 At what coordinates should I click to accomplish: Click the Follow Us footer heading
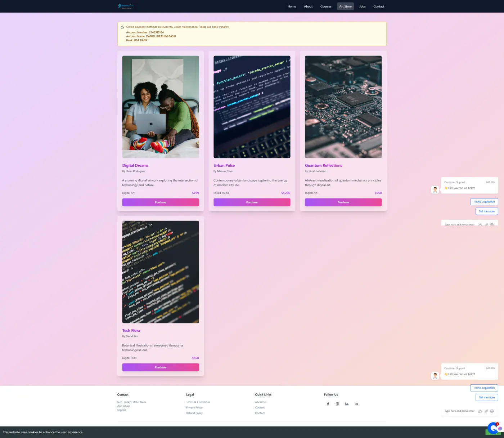click(x=331, y=395)
